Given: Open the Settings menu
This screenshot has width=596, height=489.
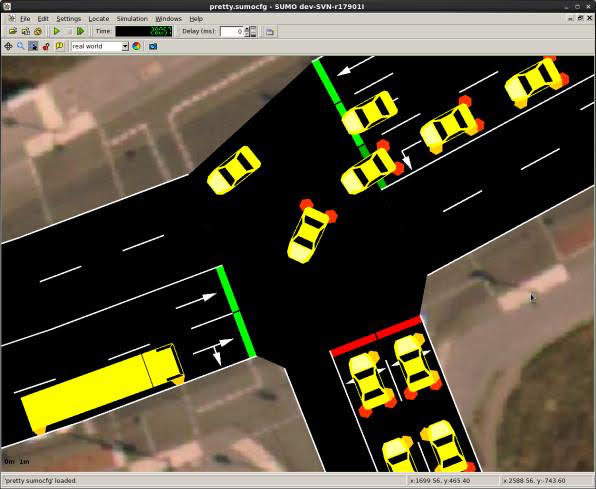Looking at the screenshot, I should [x=68, y=19].
